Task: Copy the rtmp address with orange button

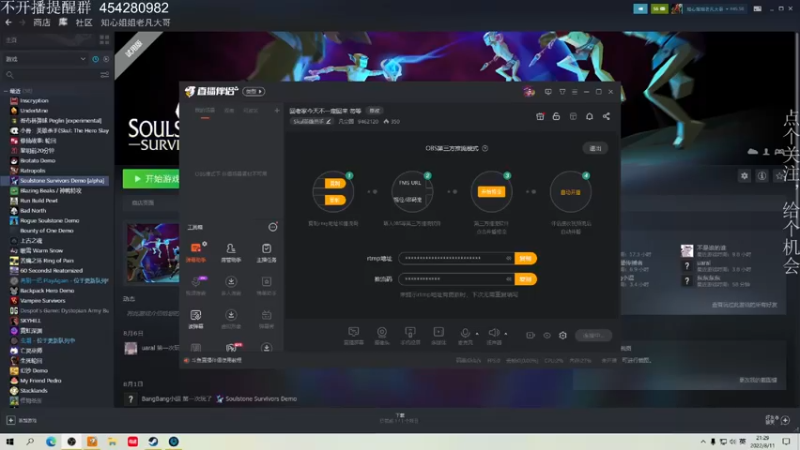Action: click(x=525, y=258)
